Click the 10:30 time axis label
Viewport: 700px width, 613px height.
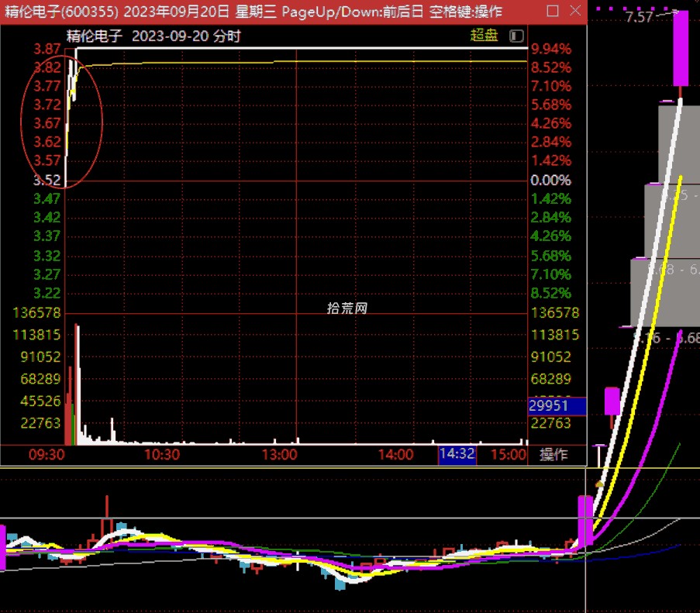tap(162, 455)
